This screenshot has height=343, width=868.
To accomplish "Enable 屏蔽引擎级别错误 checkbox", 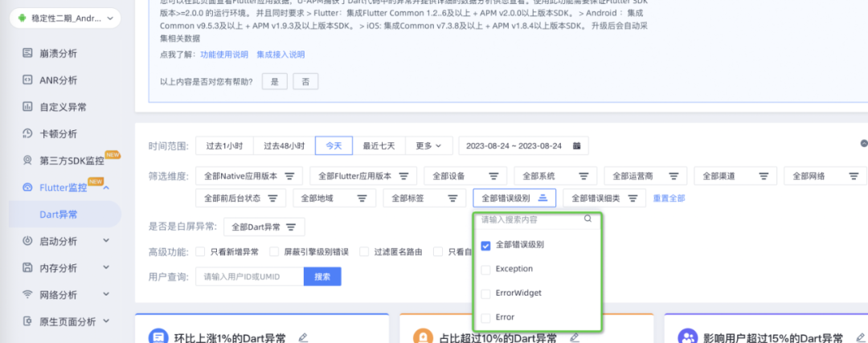I will click(274, 251).
